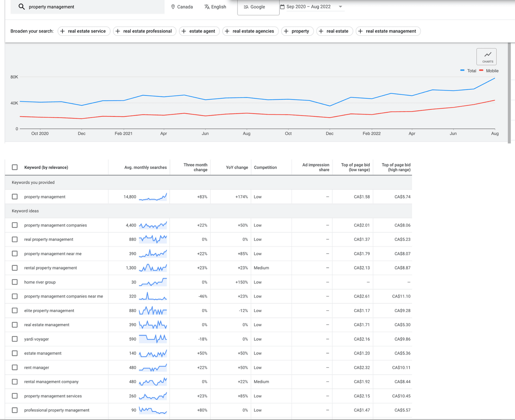Sort by Keyword (by relevance) column
Image resolution: width=515 pixels, height=420 pixels.
point(46,167)
